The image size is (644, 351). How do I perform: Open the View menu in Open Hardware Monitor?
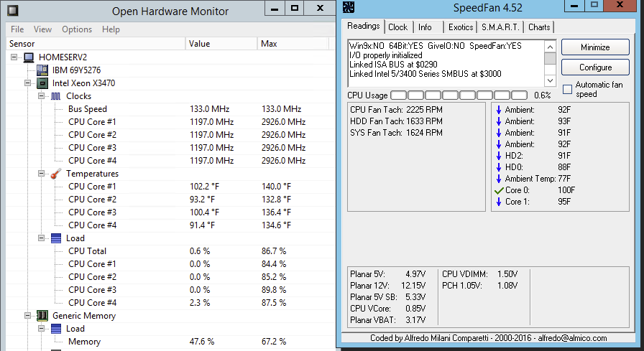tap(42, 29)
